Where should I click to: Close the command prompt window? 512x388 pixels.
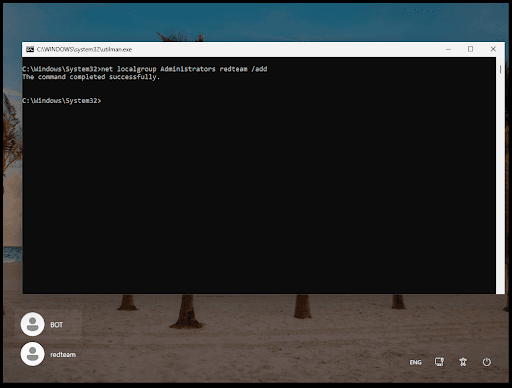(493, 49)
